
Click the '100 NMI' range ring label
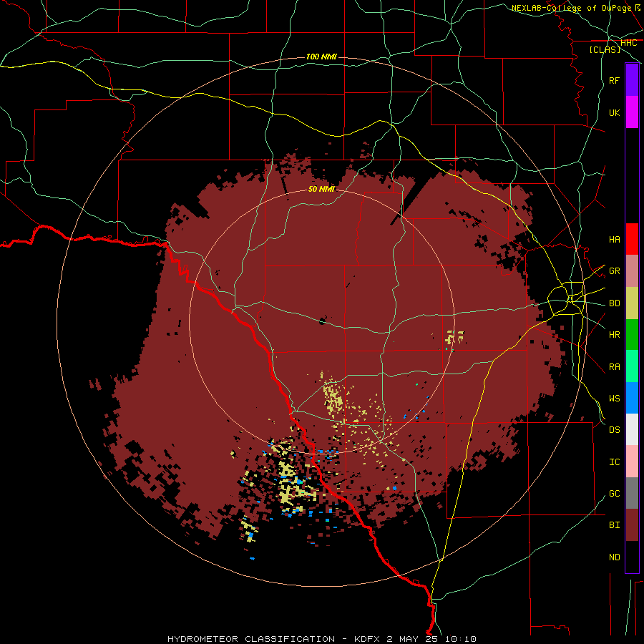[x=321, y=57]
